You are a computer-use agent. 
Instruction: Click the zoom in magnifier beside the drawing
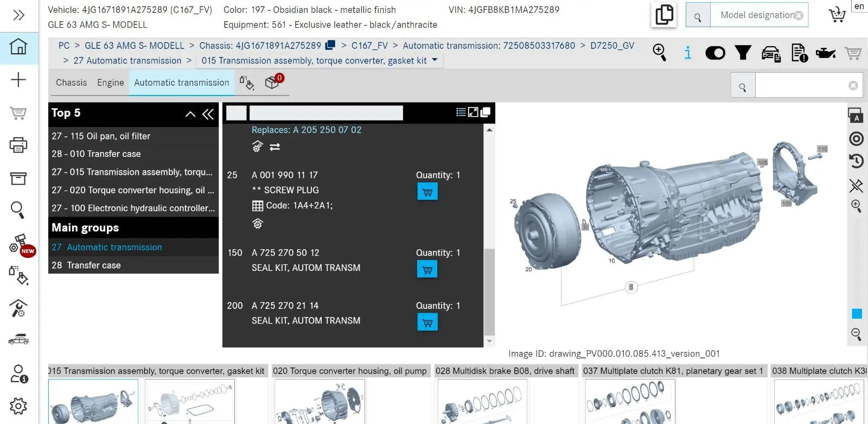(856, 206)
